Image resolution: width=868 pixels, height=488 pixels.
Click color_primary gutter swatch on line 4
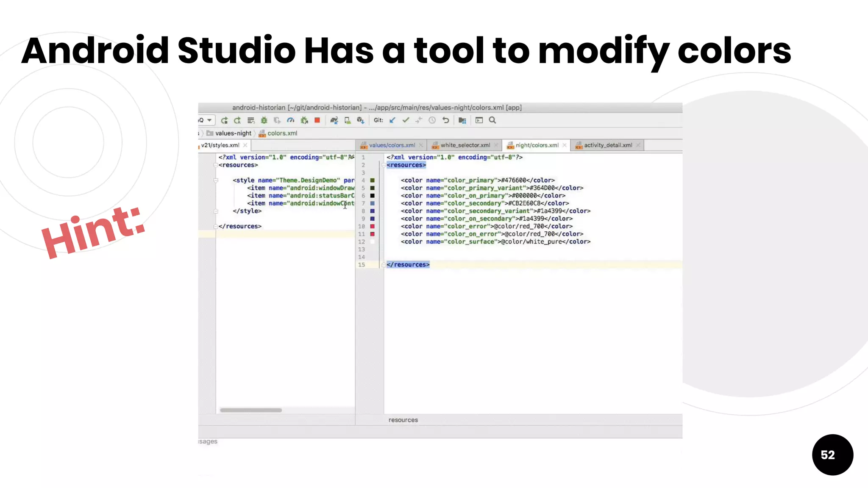pos(373,180)
